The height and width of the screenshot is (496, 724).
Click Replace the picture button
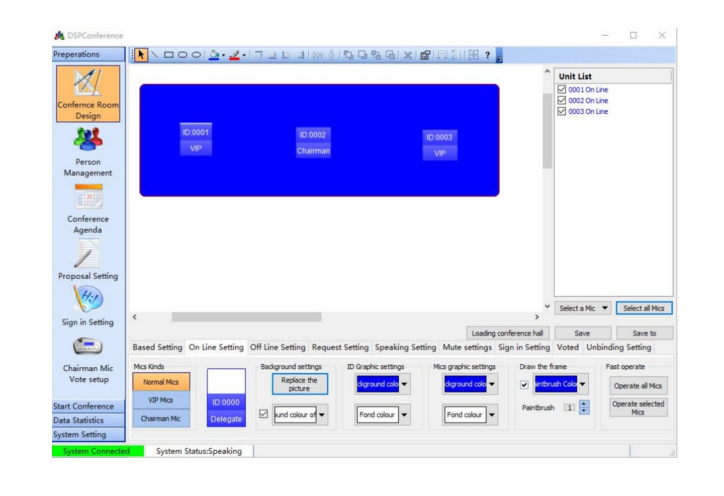coord(299,385)
